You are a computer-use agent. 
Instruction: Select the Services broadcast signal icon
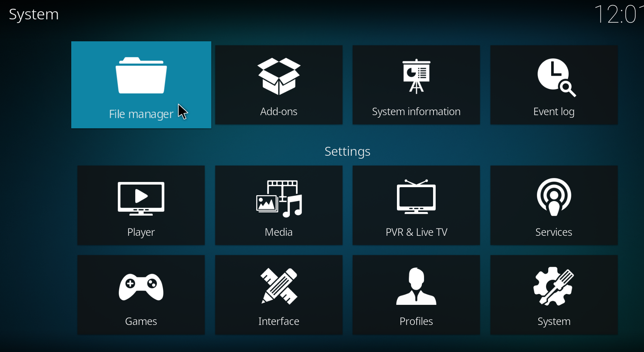[x=554, y=197]
